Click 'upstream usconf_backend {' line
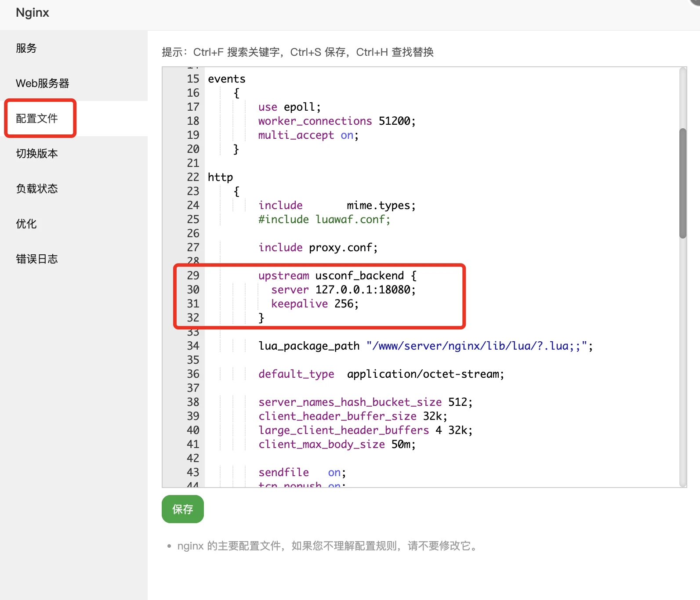 [x=337, y=276]
